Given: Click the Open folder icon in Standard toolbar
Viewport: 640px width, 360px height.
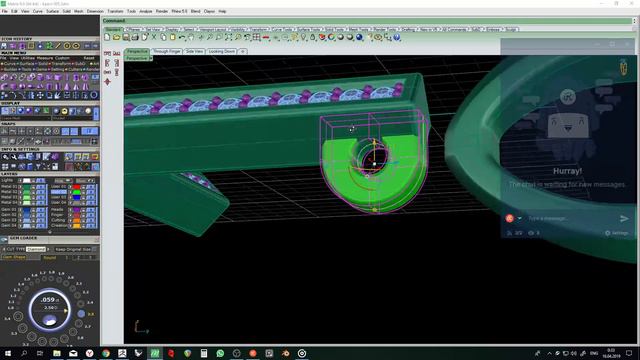Looking at the screenshot, I should 116,38.
